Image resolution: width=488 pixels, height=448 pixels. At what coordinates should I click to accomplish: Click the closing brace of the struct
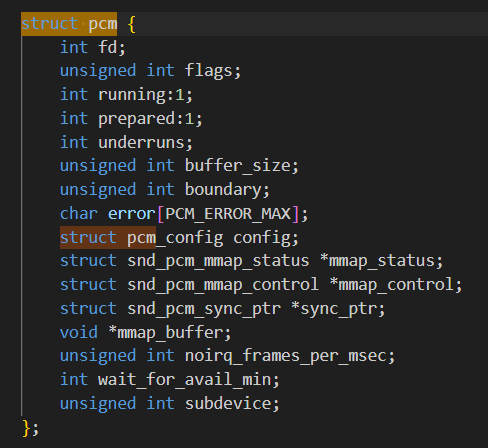(x=27, y=428)
